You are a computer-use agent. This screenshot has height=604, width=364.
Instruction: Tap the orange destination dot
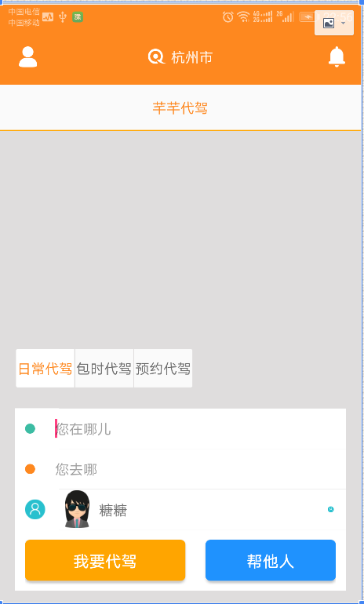point(30,469)
